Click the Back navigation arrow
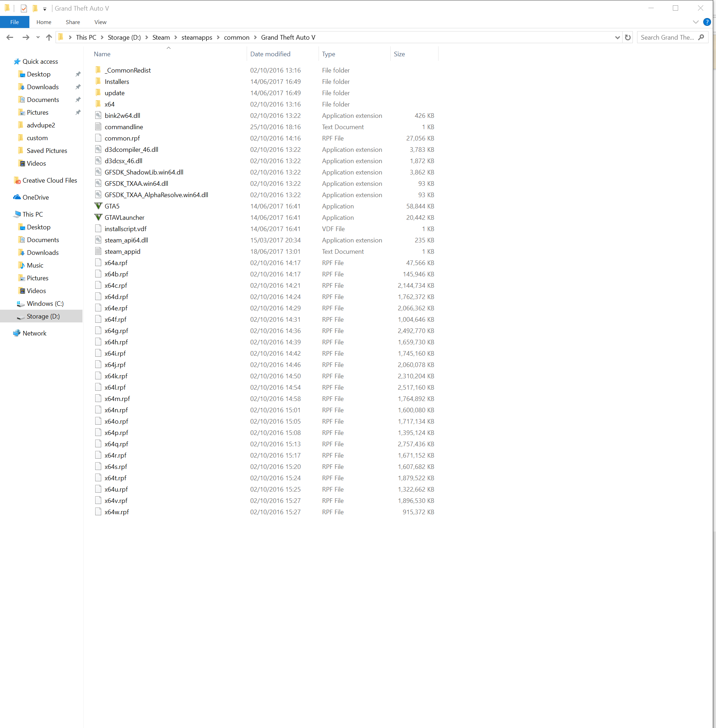This screenshot has height=728, width=716. (x=10, y=37)
